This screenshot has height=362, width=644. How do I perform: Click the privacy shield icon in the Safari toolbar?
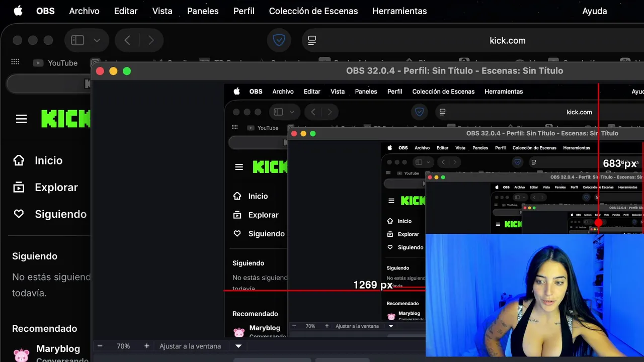click(x=279, y=40)
